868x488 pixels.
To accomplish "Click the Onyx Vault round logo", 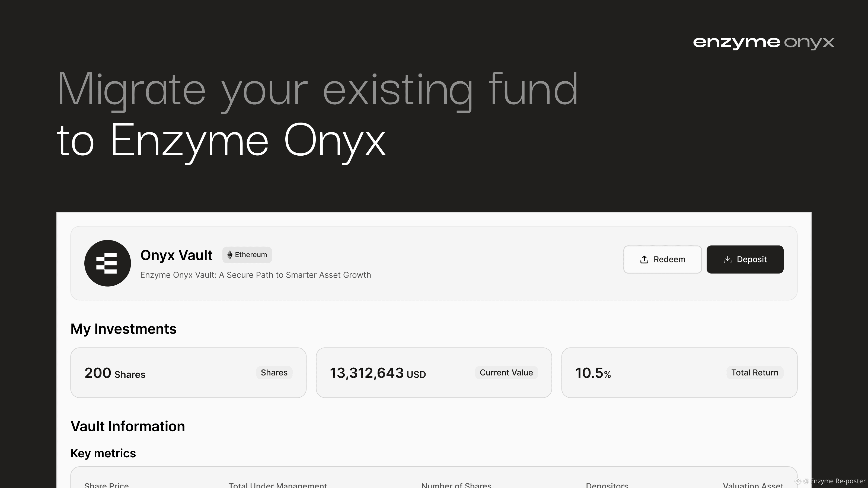I will (x=107, y=263).
